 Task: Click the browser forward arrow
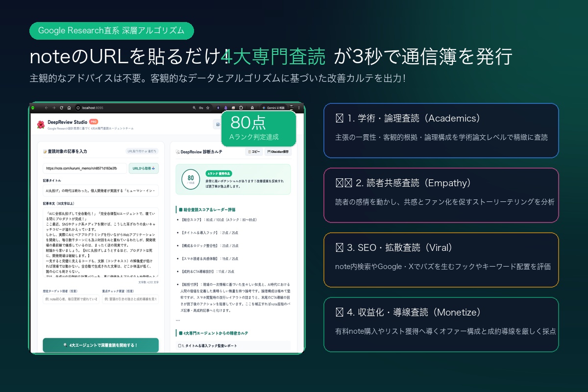(54, 108)
